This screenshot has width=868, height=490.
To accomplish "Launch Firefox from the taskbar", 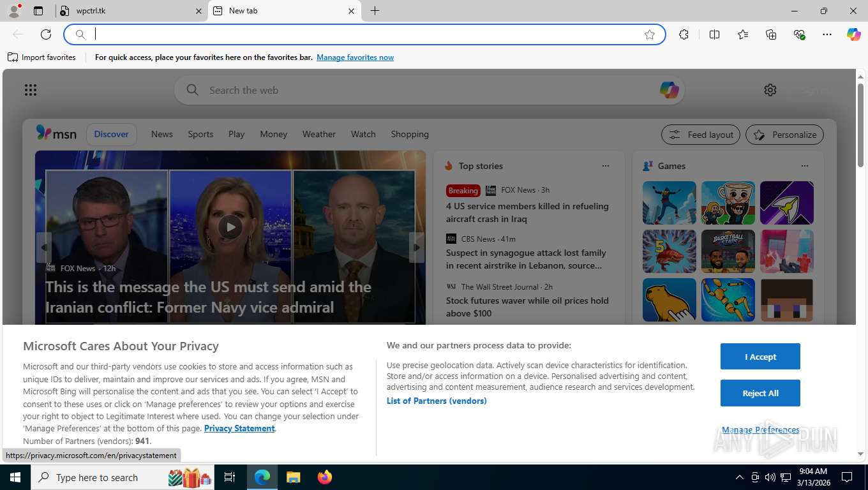I will tap(325, 477).
